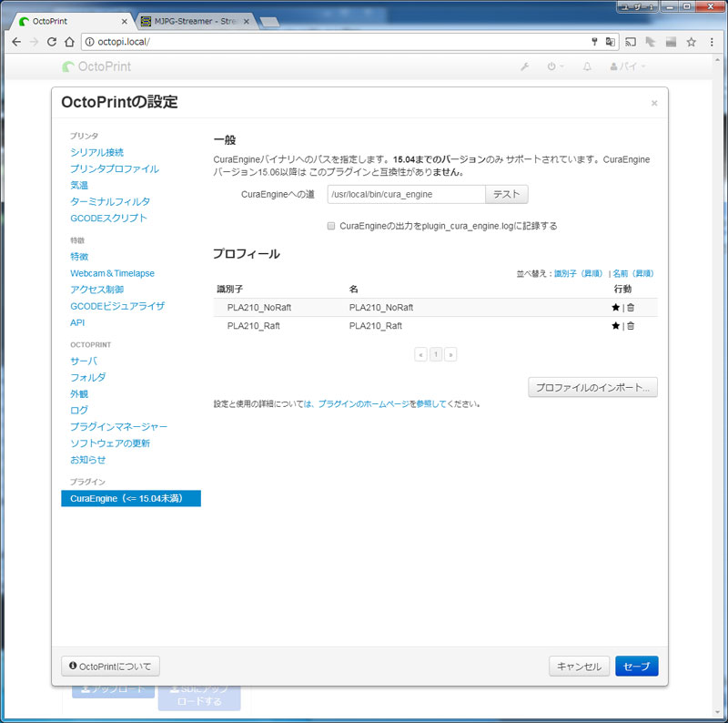Open 外観 settings section
This screenshot has width=728, height=723.
(x=79, y=394)
